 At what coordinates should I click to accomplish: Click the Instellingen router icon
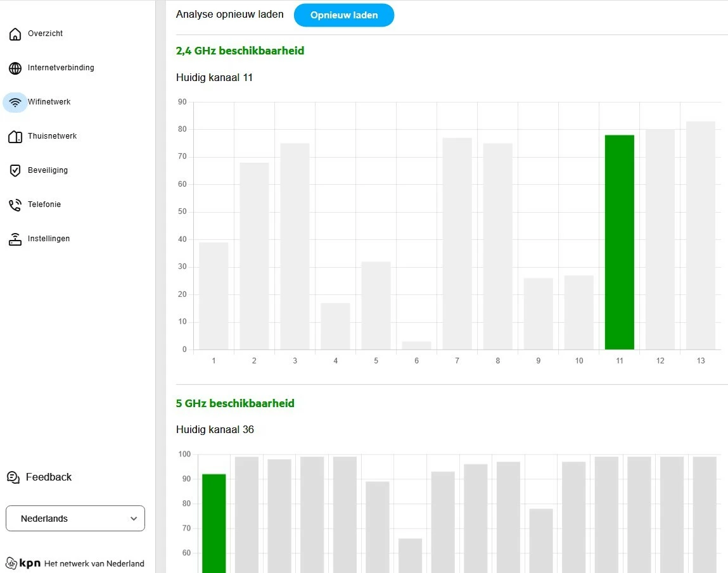[x=15, y=239]
